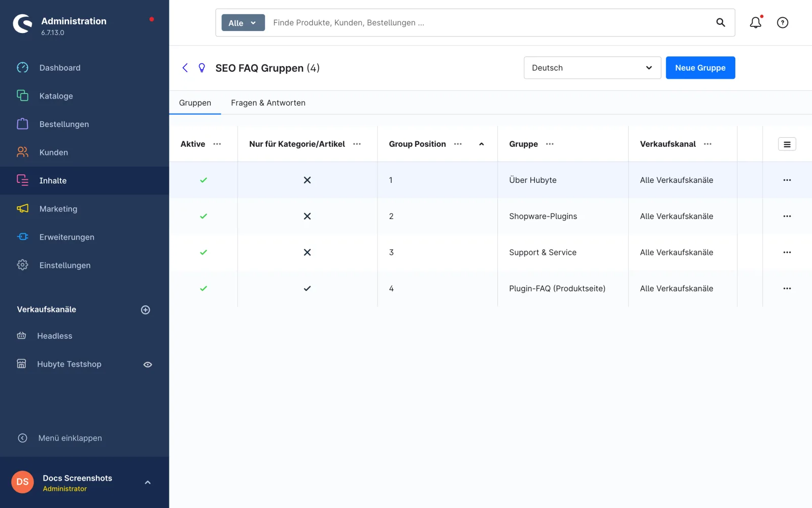Click the lightbulb icon beside the title
Screen dimensions: 812x508
201,68
